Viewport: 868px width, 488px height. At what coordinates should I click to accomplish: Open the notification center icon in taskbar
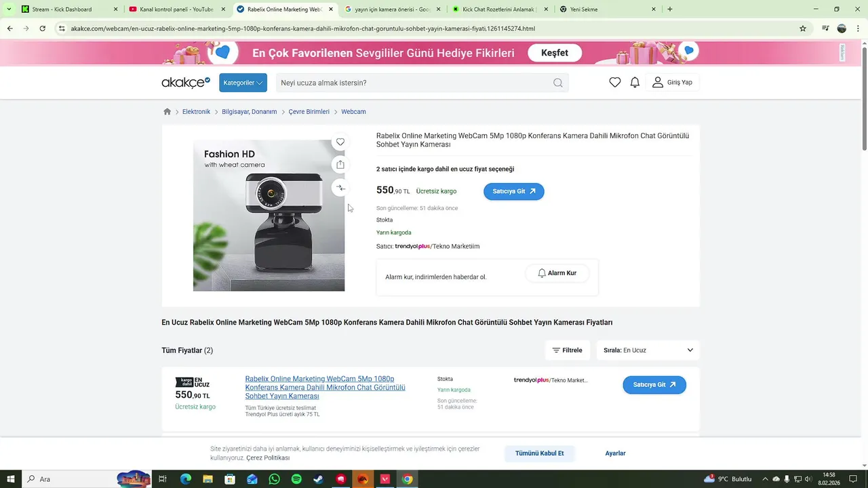pos(853,479)
